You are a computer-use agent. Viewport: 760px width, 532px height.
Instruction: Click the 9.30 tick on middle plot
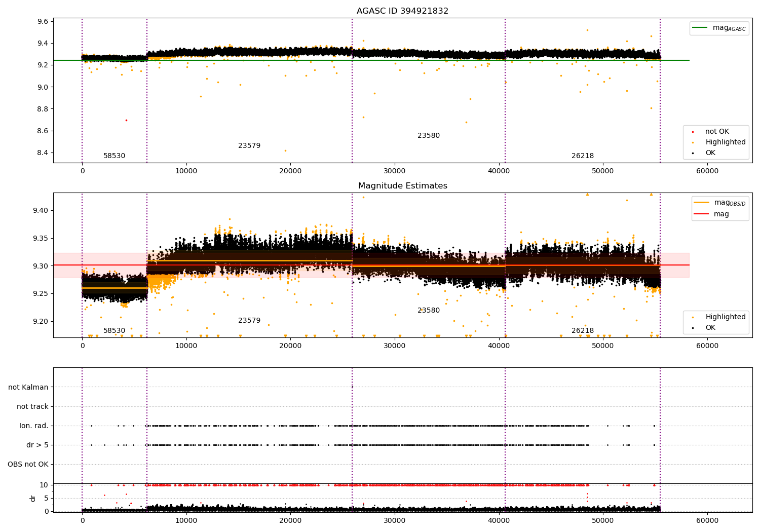[x=41, y=266]
